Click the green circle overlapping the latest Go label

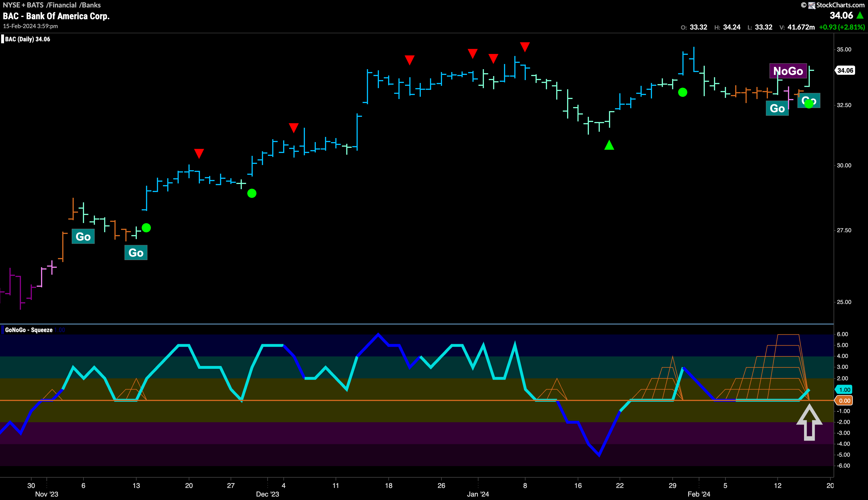pyautogui.click(x=809, y=103)
